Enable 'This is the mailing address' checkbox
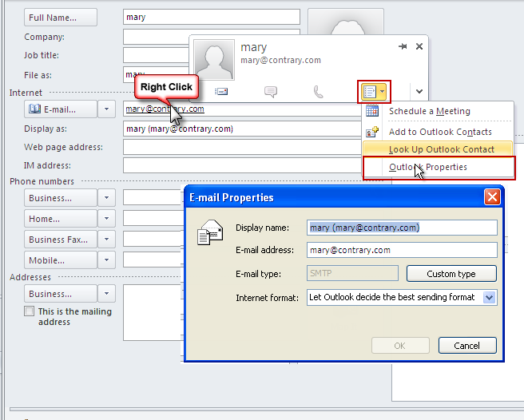The width and height of the screenshot is (524, 420). pos(30,311)
